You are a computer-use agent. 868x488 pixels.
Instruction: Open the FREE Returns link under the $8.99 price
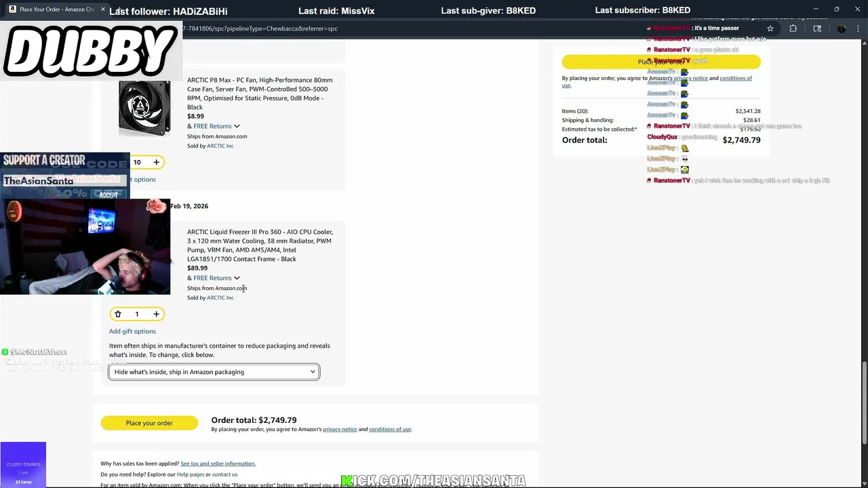[x=212, y=126]
